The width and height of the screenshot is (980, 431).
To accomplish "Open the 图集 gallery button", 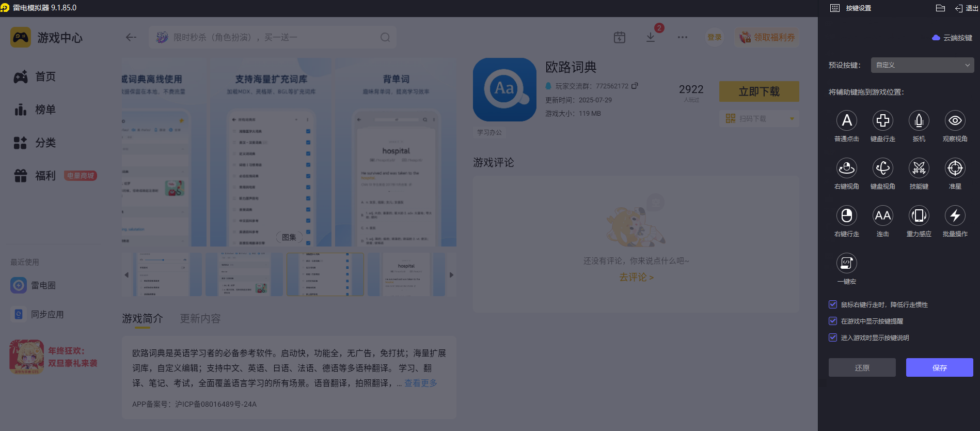I will pos(289,237).
